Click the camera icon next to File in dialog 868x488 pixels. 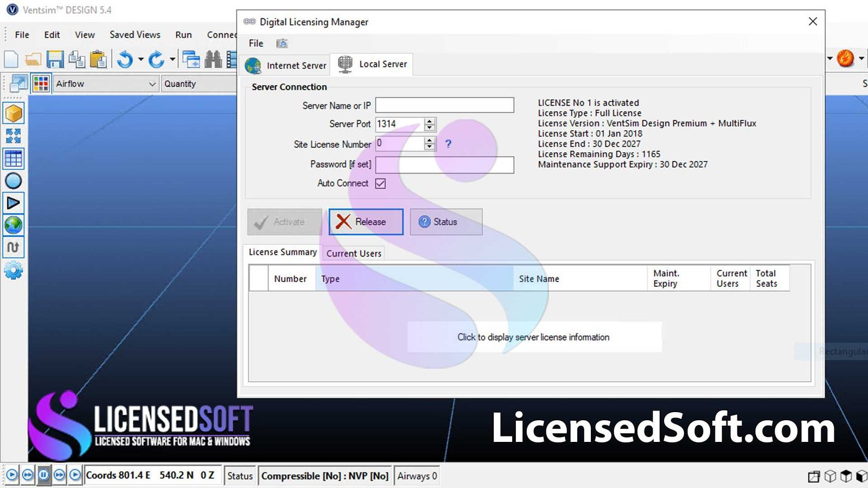click(282, 43)
